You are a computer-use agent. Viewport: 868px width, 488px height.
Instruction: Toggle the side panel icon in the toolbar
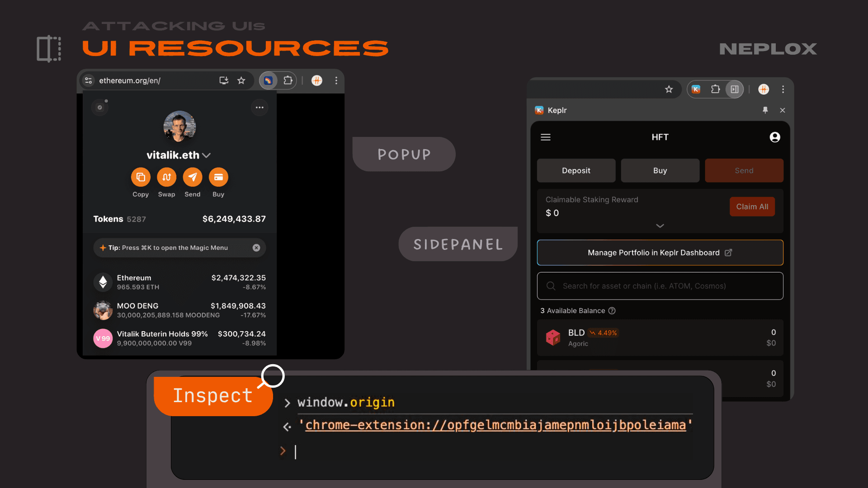click(x=734, y=89)
